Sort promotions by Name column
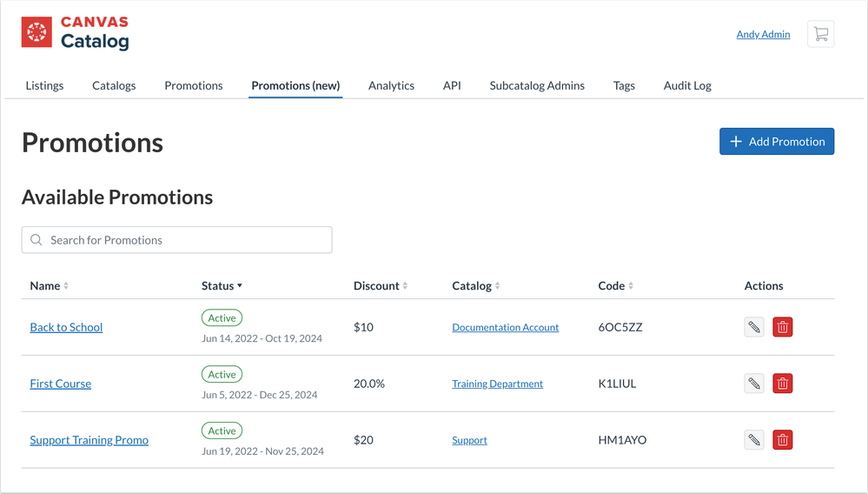The width and height of the screenshot is (868, 494). coord(49,286)
